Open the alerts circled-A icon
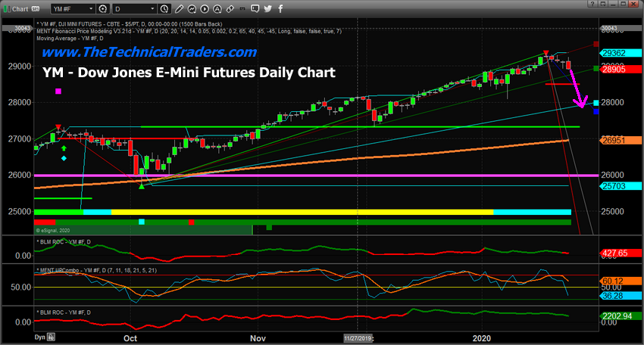The width and height of the screenshot is (644, 345). pyautogui.click(x=217, y=8)
